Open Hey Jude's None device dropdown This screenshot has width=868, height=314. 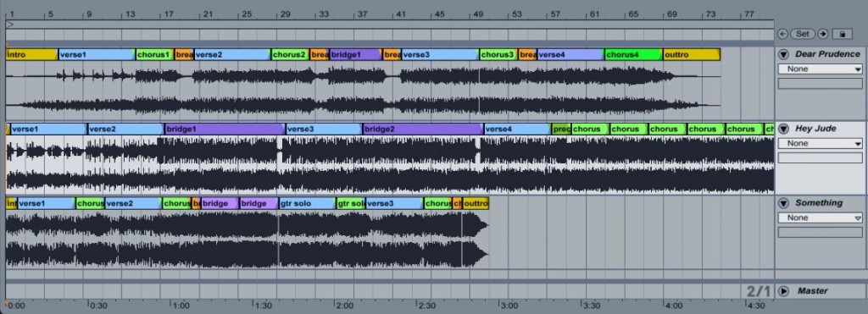click(821, 143)
